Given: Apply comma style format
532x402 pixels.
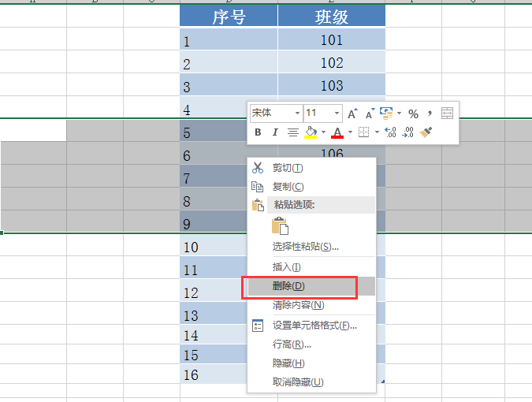Looking at the screenshot, I should pos(430,114).
